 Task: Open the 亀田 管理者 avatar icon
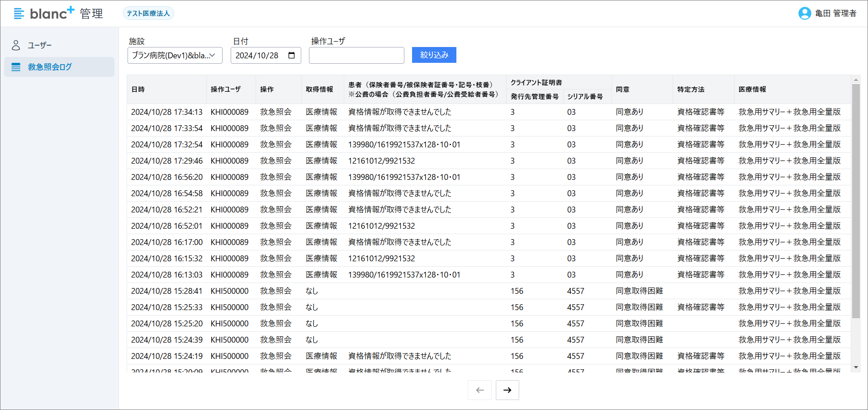click(804, 13)
